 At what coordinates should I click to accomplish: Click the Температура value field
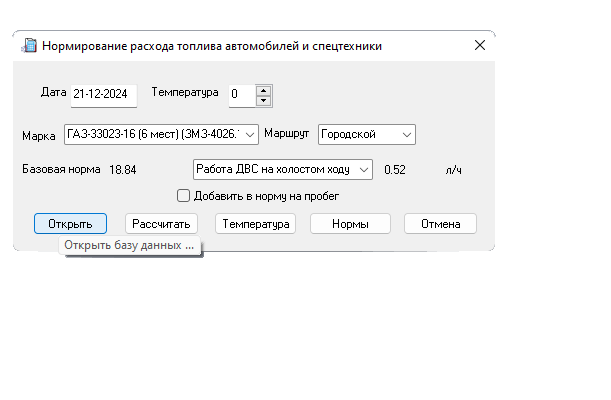pos(242,95)
